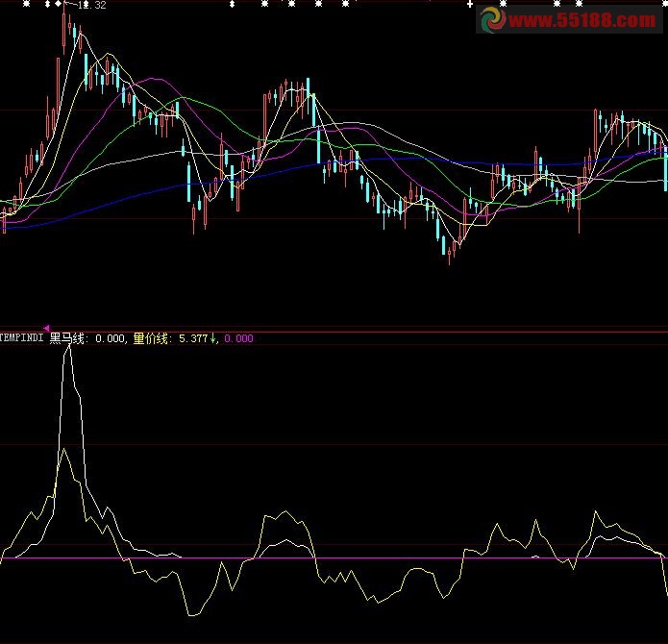
Task: Click the magenta 0.000 value in indicator header
Action: pos(238,338)
